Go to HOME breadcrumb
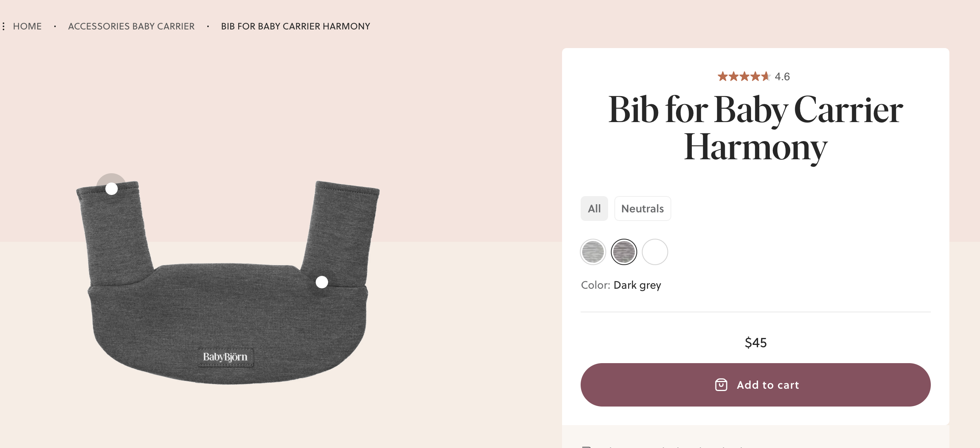The image size is (980, 448). (x=27, y=26)
